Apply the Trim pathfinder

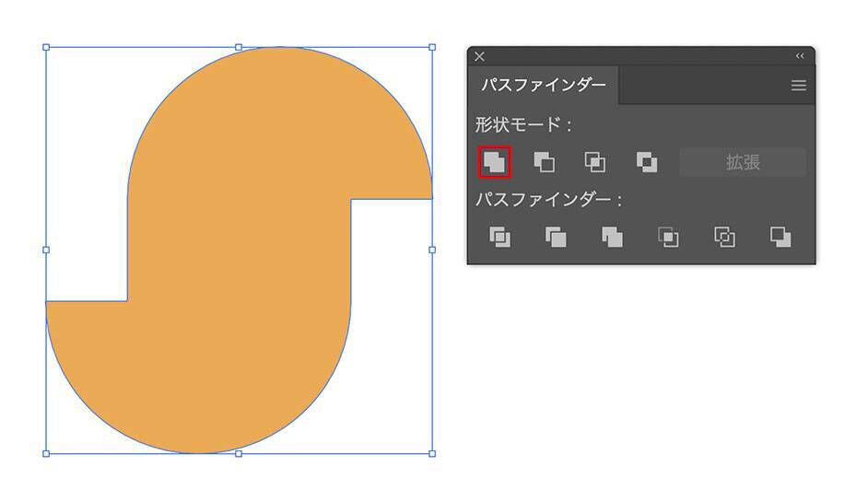(556, 237)
